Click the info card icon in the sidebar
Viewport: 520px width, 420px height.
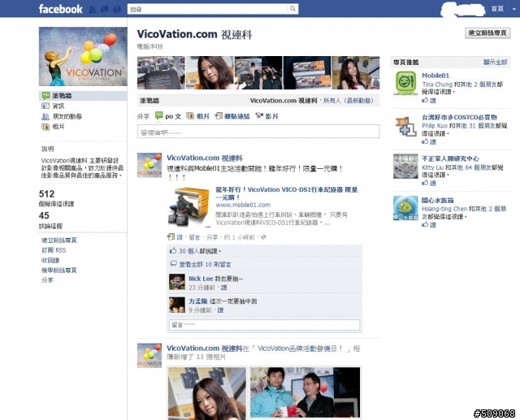(x=45, y=106)
